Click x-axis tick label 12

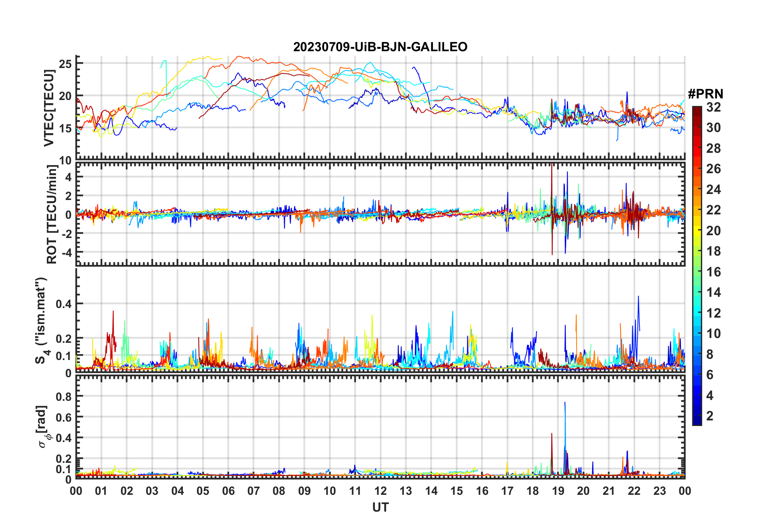tap(380, 491)
